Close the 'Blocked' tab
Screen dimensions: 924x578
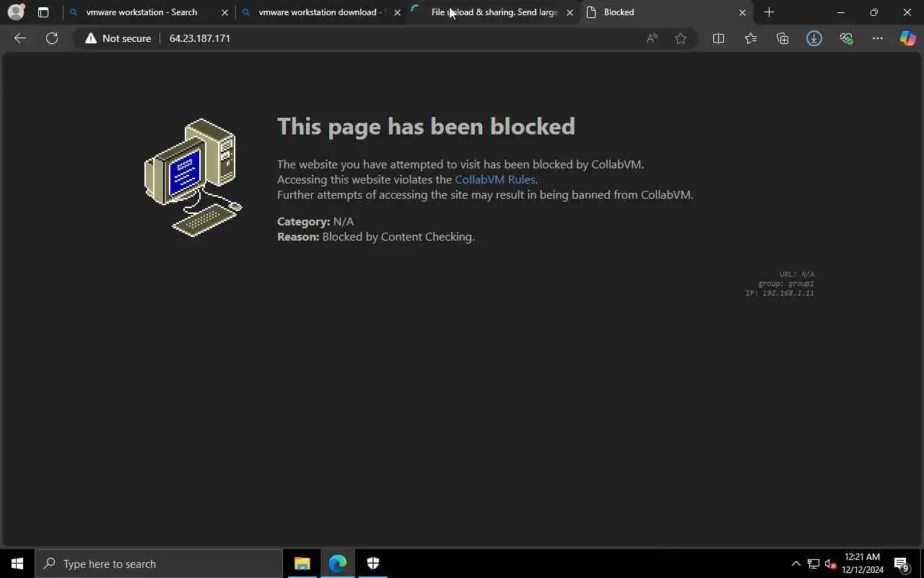pos(742,12)
